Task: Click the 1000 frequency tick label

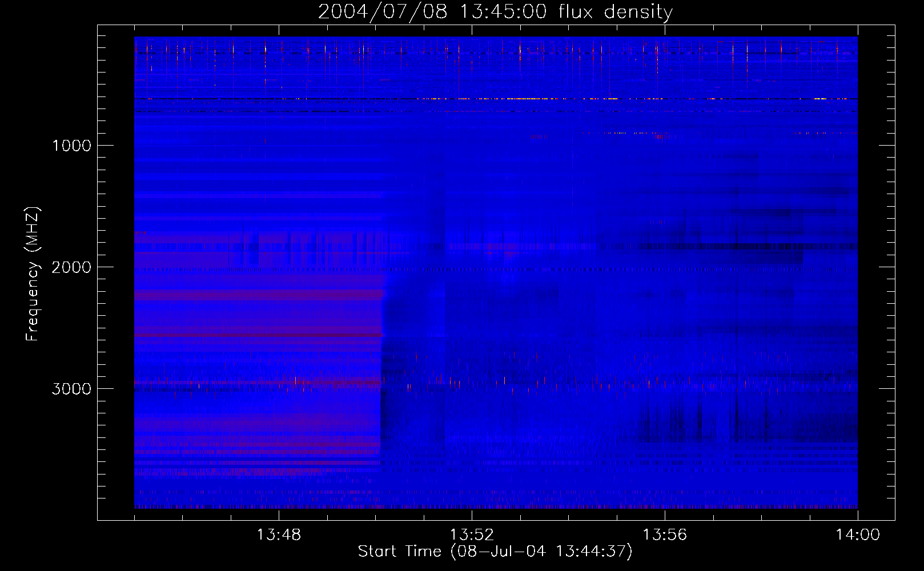Action: click(72, 146)
